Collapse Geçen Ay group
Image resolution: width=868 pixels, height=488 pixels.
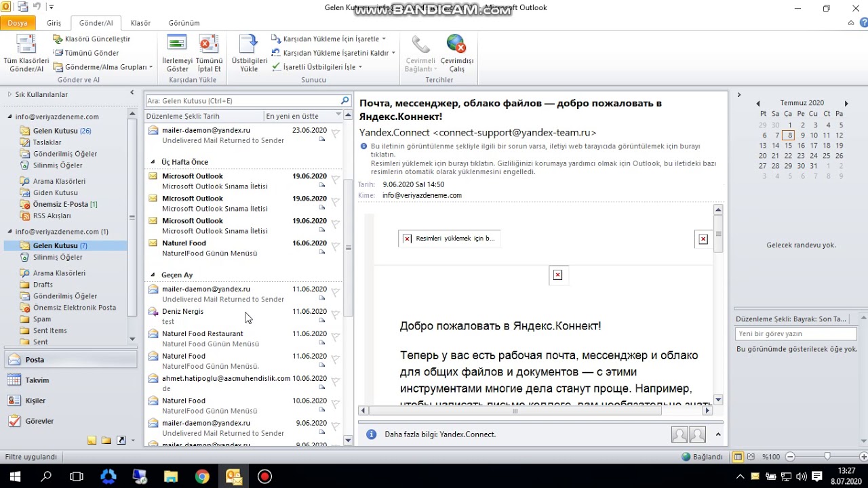153,275
